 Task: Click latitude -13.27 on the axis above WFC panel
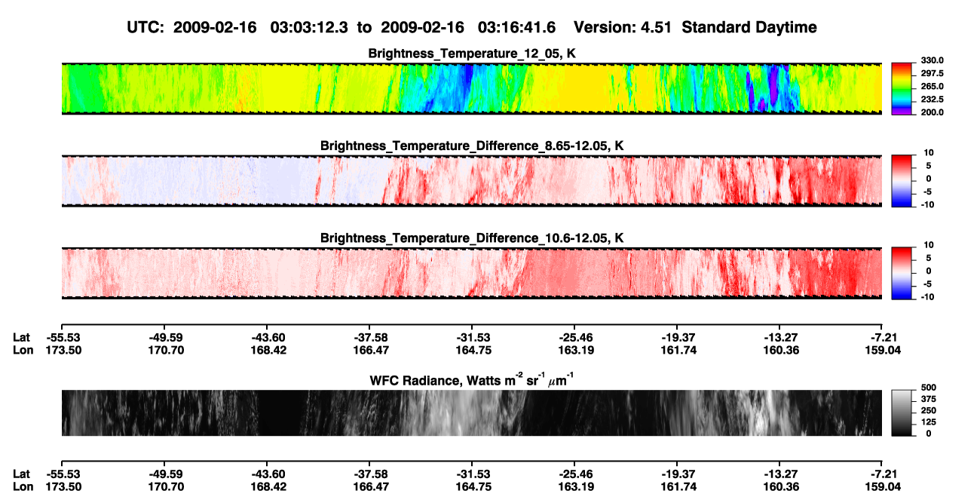(779, 338)
